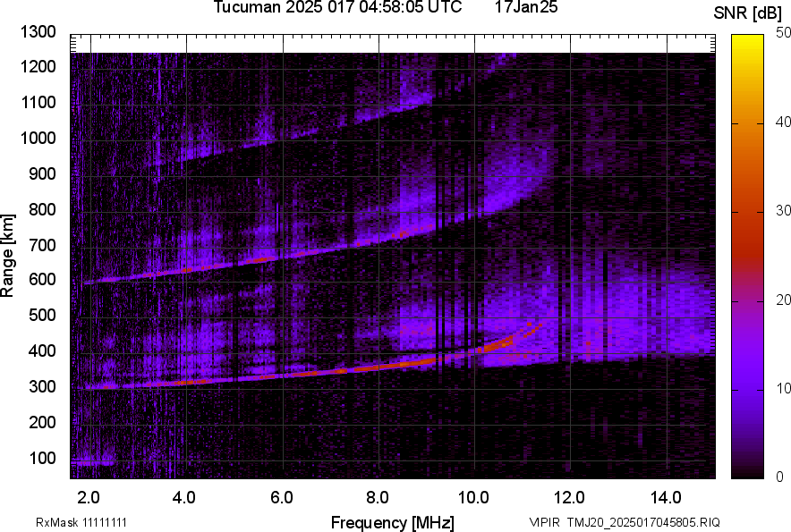Click the 'SNR [dB]' colorbar heading
This screenshot has width=791, height=532.
[748, 13]
